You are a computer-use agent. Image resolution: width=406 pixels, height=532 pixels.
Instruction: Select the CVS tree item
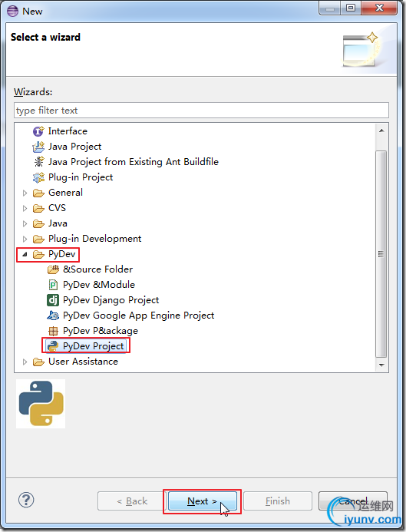click(57, 207)
